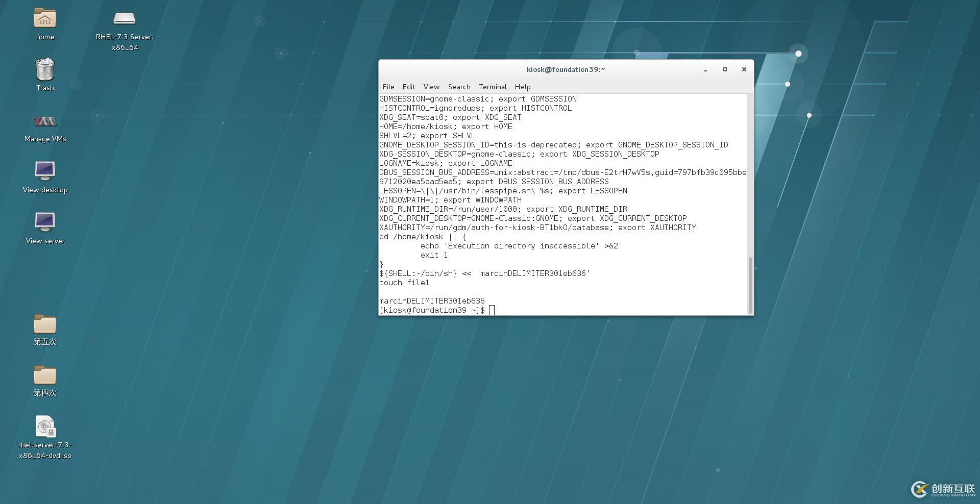The image size is (980, 504).
Task: Click the 'exit 1' line in terminal
Action: click(434, 255)
